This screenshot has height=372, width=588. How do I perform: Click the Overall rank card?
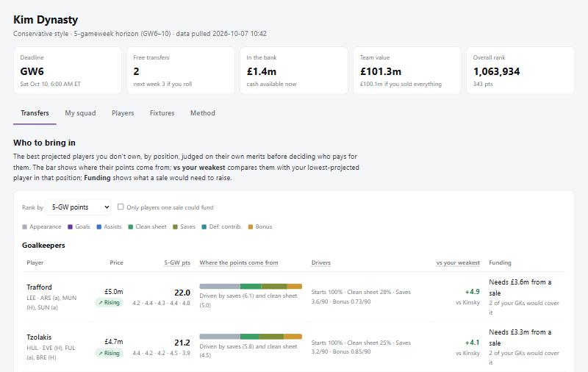point(520,71)
